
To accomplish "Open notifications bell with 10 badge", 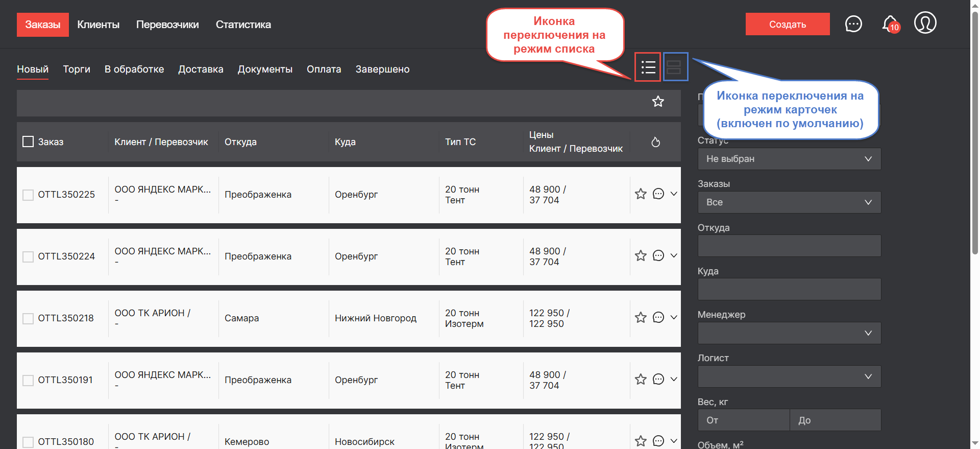I will pos(890,23).
